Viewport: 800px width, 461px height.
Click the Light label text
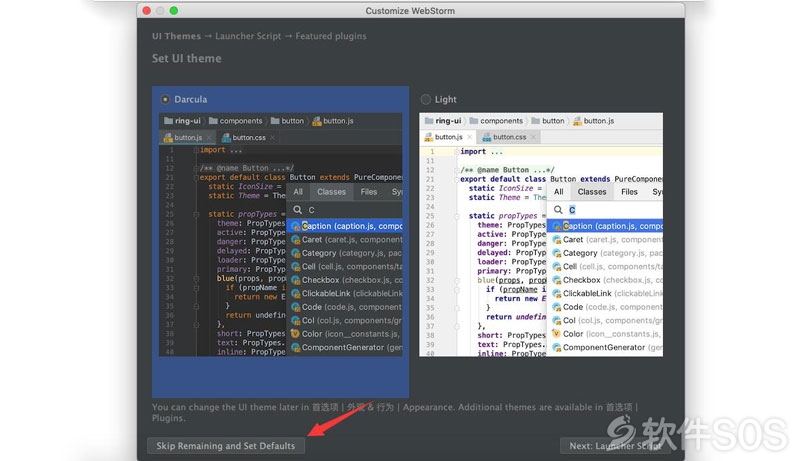tap(445, 99)
